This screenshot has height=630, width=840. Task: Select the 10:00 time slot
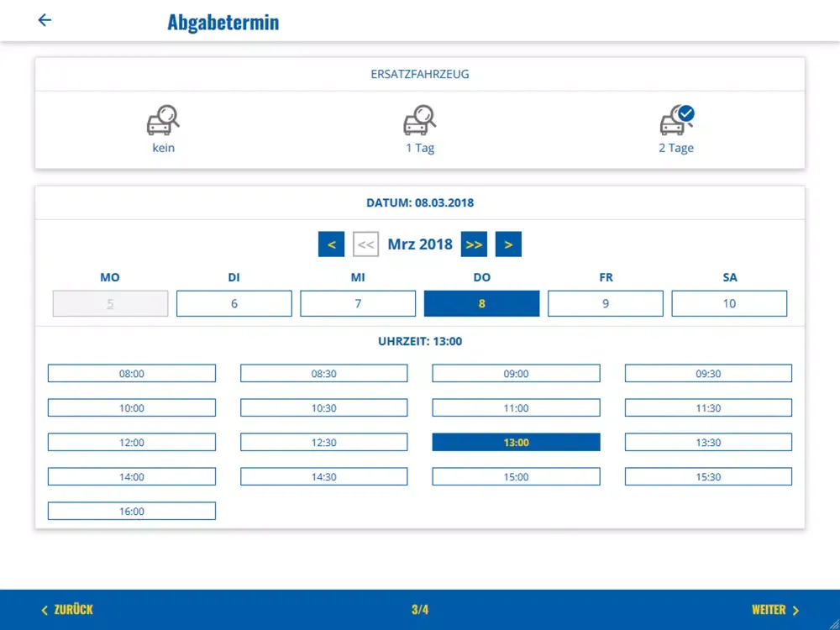tap(132, 407)
